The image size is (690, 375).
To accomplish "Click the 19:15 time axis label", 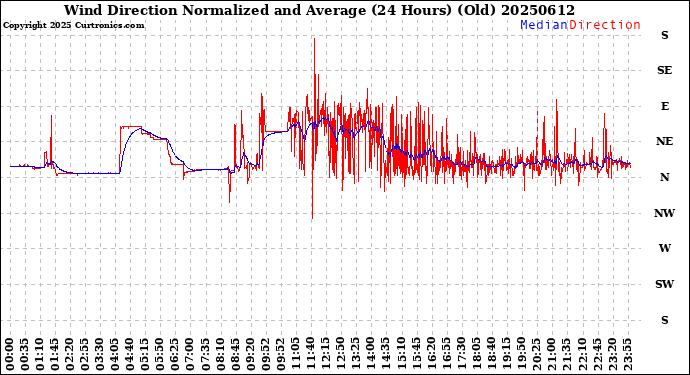I will click(506, 354).
